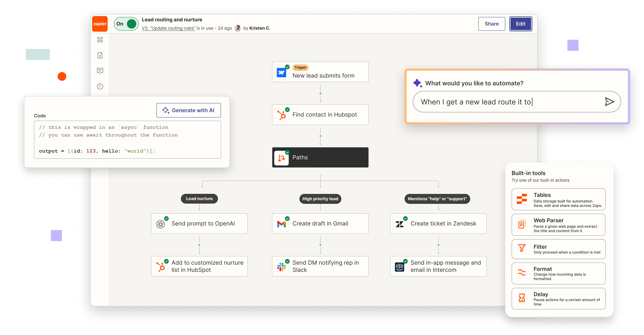Click HubSpot icon on nurture list step
This screenshot has width=644, height=335.
[x=160, y=267]
